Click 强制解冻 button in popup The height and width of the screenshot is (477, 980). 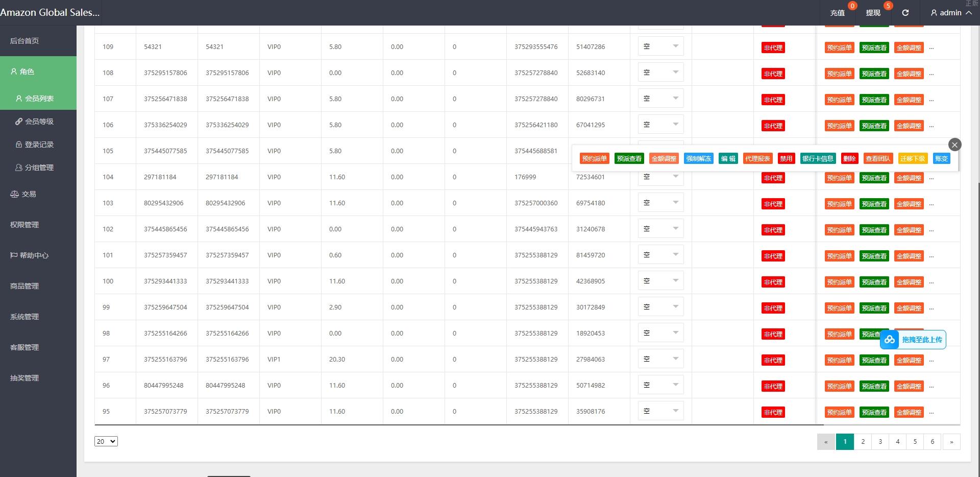[x=698, y=158]
